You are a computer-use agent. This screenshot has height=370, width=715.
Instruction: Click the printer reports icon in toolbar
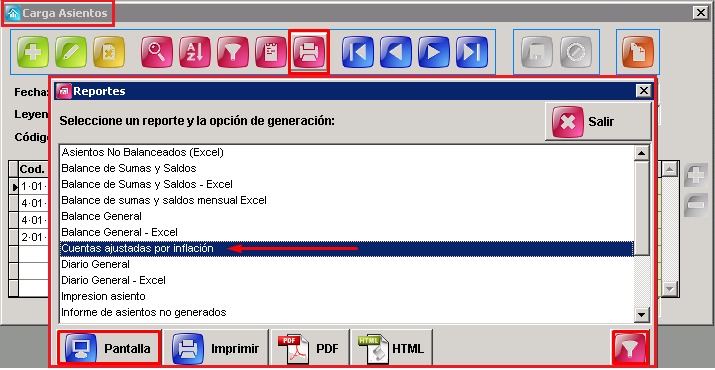tap(309, 52)
